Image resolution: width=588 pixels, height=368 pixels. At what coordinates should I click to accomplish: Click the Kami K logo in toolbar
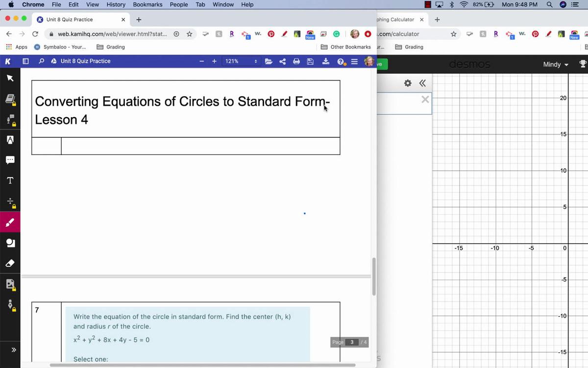(x=7, y=61)
